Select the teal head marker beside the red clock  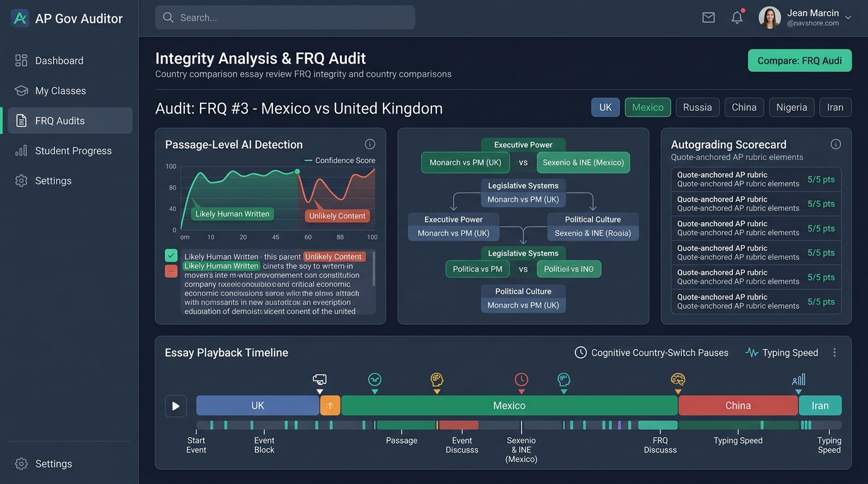tap(564, 379)
